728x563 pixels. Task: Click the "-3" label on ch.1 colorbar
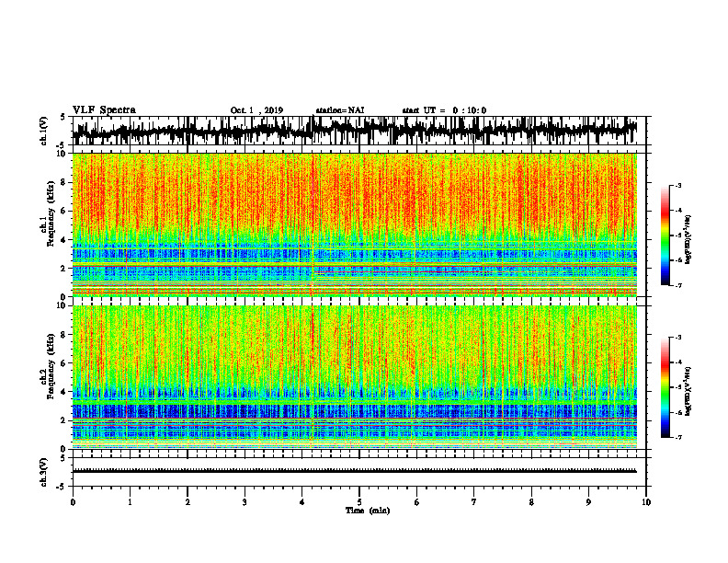[x=678, y=185]
